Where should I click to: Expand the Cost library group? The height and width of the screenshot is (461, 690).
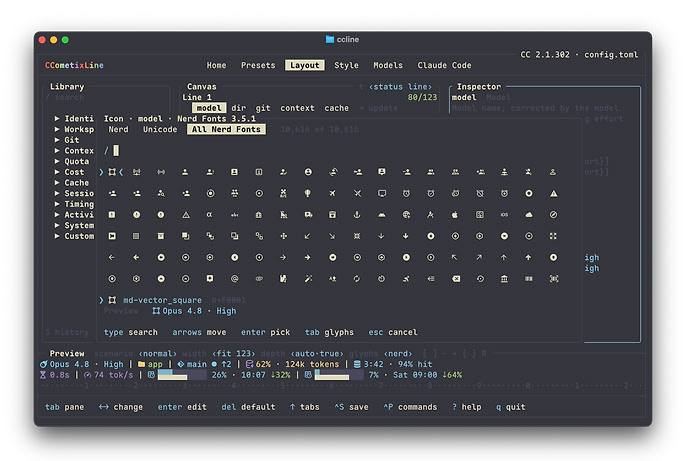(x=69, y=172)
